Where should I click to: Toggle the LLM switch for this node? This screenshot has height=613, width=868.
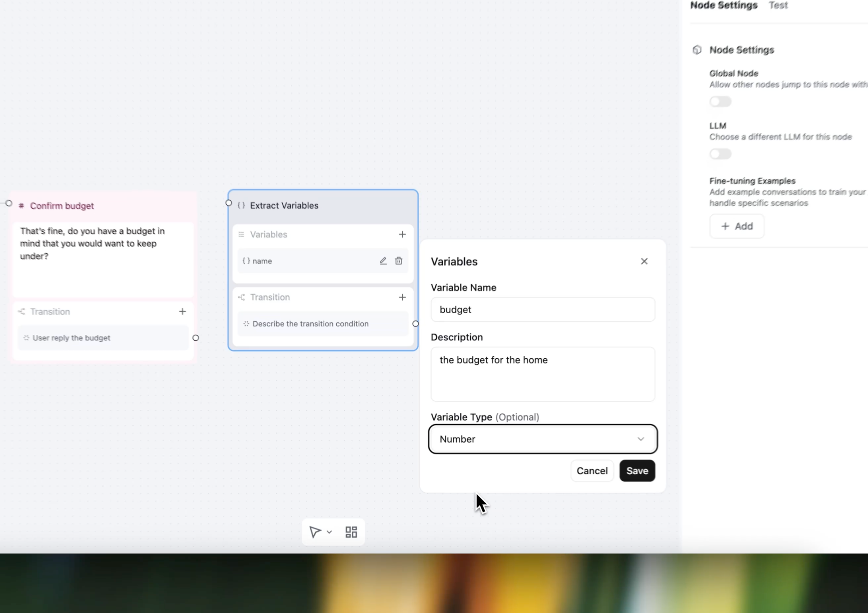(720, 154)
